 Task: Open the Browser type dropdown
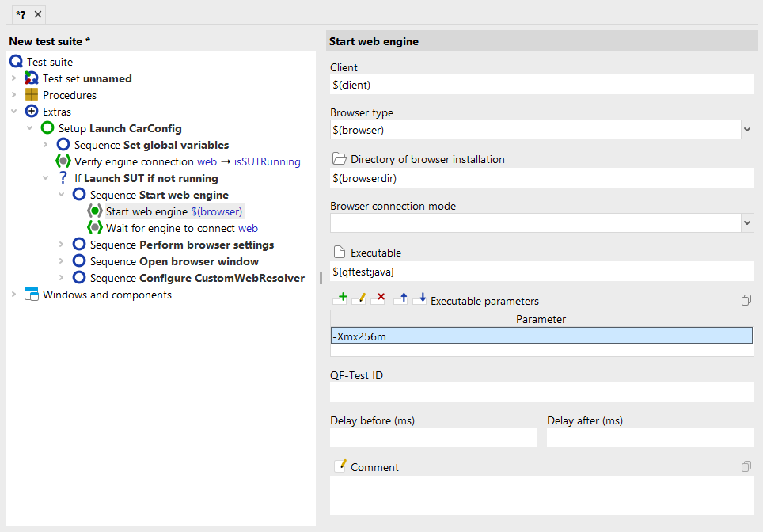point(747,129)
